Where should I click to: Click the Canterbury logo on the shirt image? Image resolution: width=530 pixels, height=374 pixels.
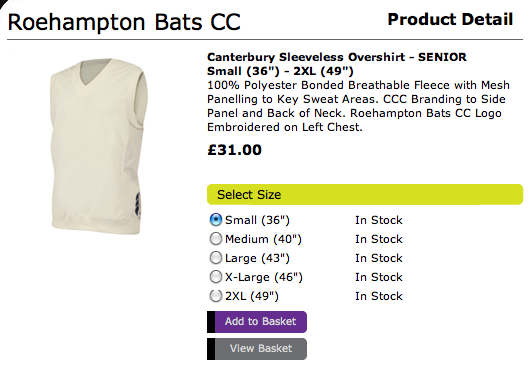[138, 205]
